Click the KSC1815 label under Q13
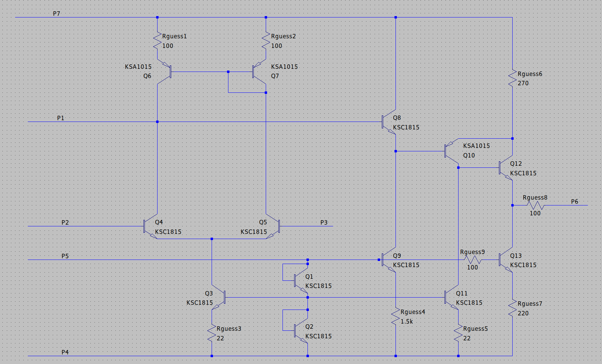The width and height of the screenshot is (602, 364). point(523,265)
